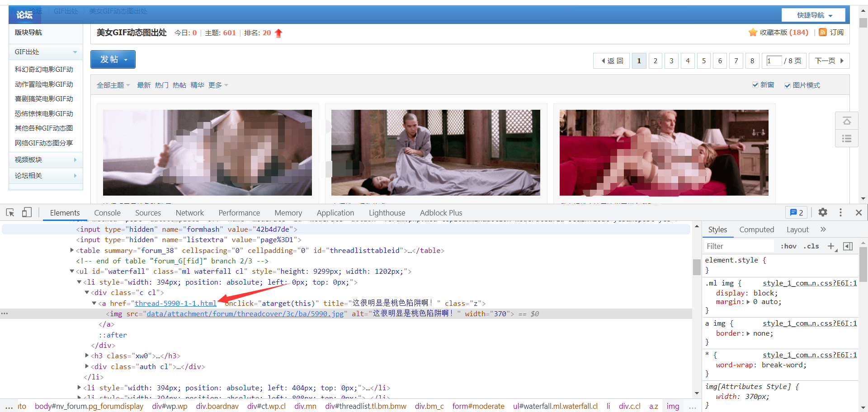Expand the div class auth cl node
The image size is (868, 412).
(87, 366)
